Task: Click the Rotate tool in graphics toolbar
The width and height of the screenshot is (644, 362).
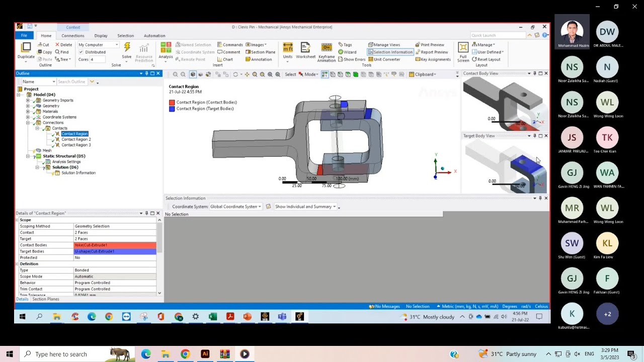Action: [235, 74]
